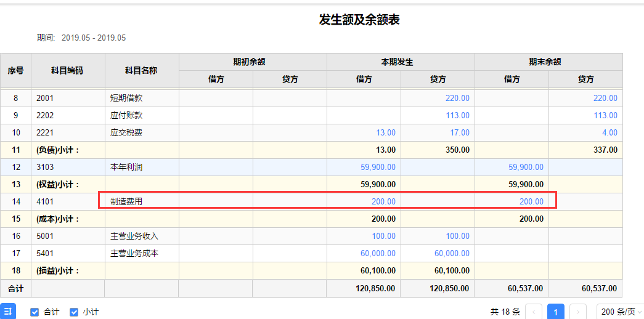
Task: Go to previous page arrow
Action: click(x=534, y=312)
